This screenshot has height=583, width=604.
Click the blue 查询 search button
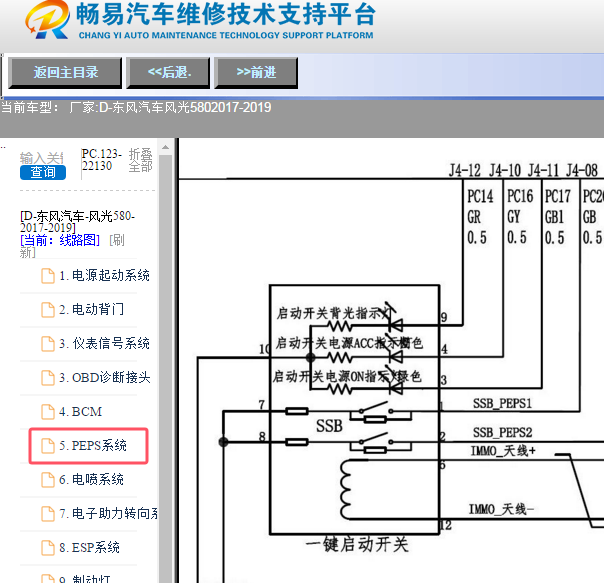tap(43, 172)
